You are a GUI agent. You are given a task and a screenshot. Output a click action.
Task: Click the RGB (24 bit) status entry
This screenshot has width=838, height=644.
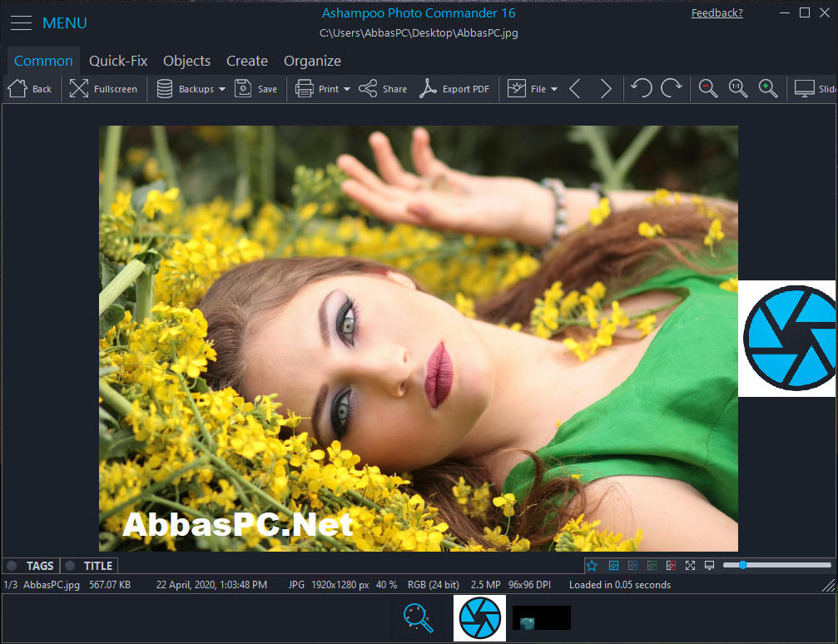click(434, 585)
